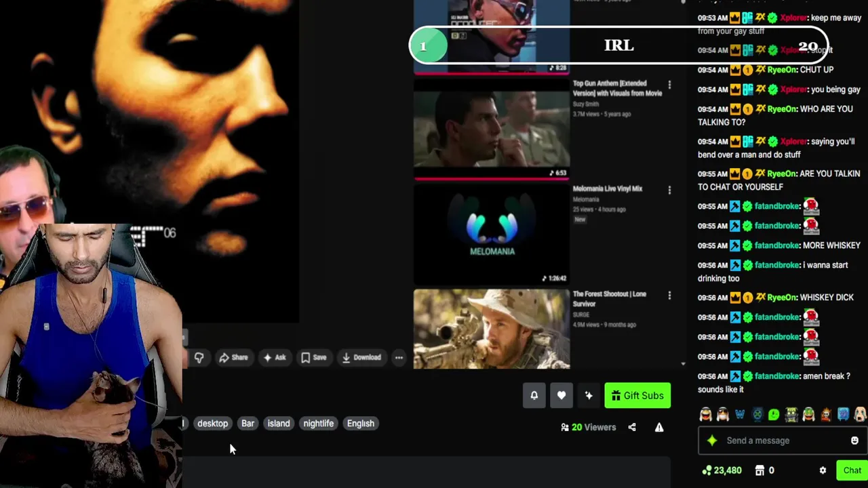Image resolution: width=868 pixels, height=488 pixels.
Task: Save the video with the bookmark button
Action: click(313, 357)
